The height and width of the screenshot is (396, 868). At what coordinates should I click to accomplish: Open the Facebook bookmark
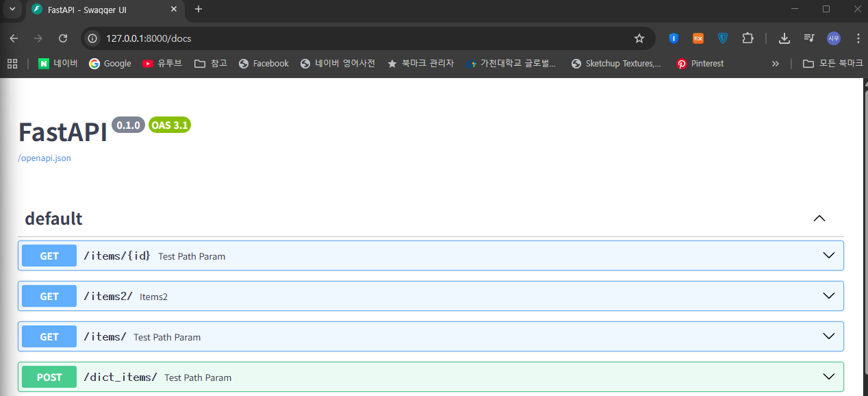coord(264,64)
